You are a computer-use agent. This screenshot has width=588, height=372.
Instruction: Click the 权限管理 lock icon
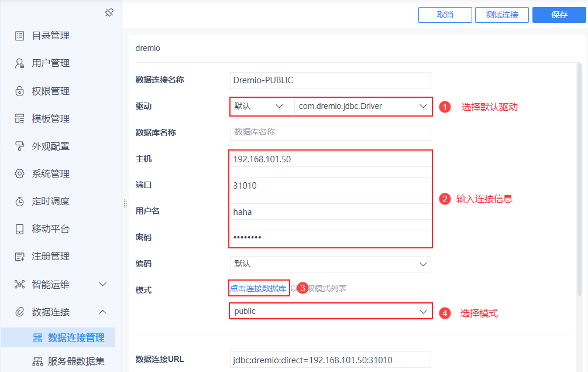(x=19, y=91)
